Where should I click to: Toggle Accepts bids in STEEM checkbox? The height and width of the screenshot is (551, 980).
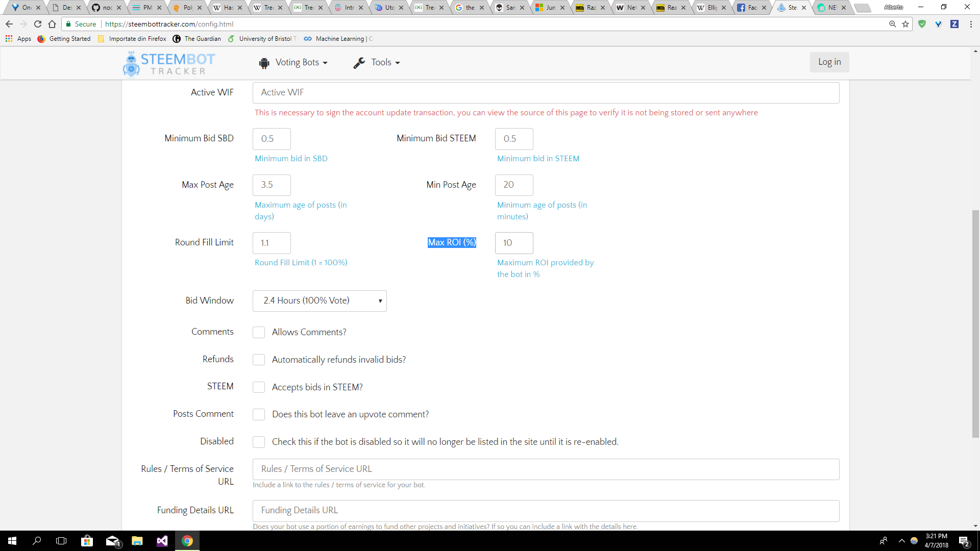[x=259, y=387]
